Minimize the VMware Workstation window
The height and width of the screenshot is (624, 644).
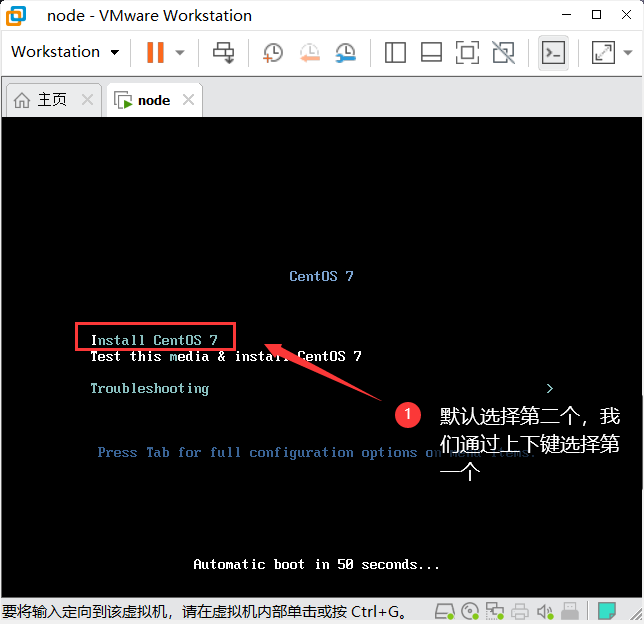(567, 15)
